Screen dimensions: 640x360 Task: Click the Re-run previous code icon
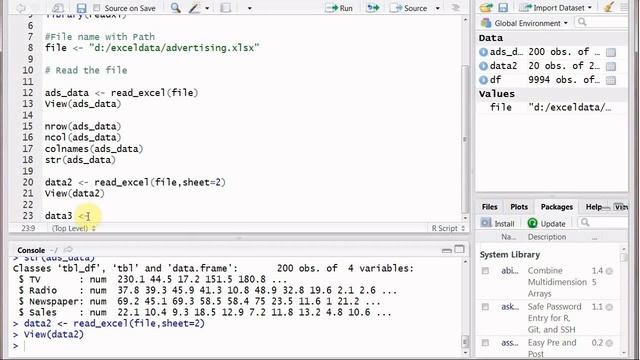point(372,8)
